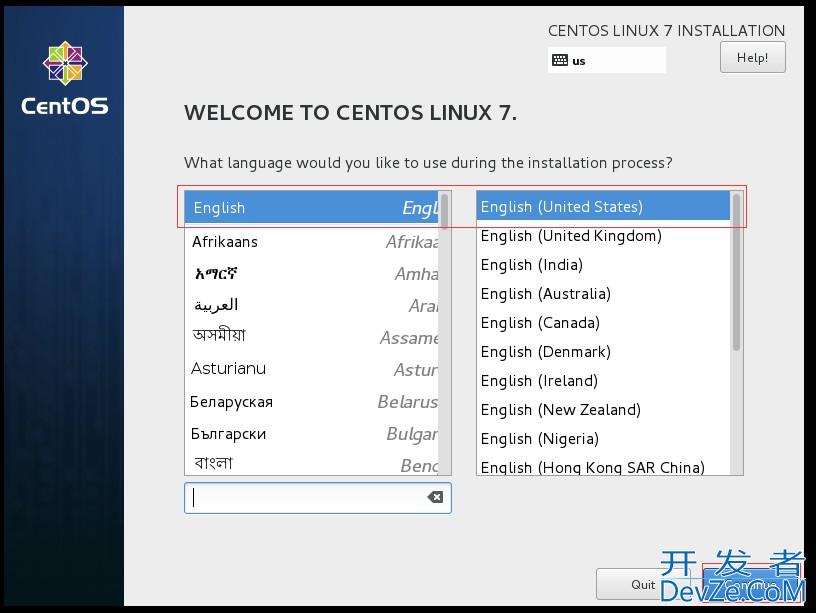Choose English (United Kingdom) locale

pos(603,236)
